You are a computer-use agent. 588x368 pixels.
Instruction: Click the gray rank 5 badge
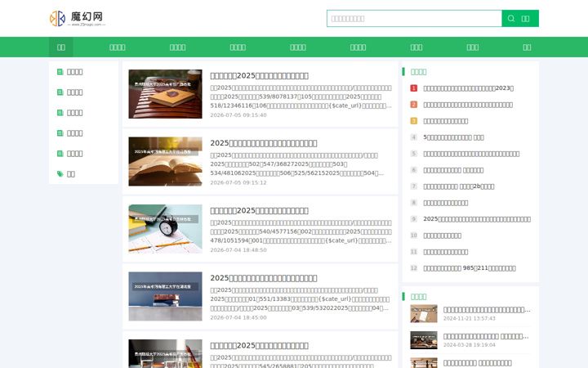(413, 154)
